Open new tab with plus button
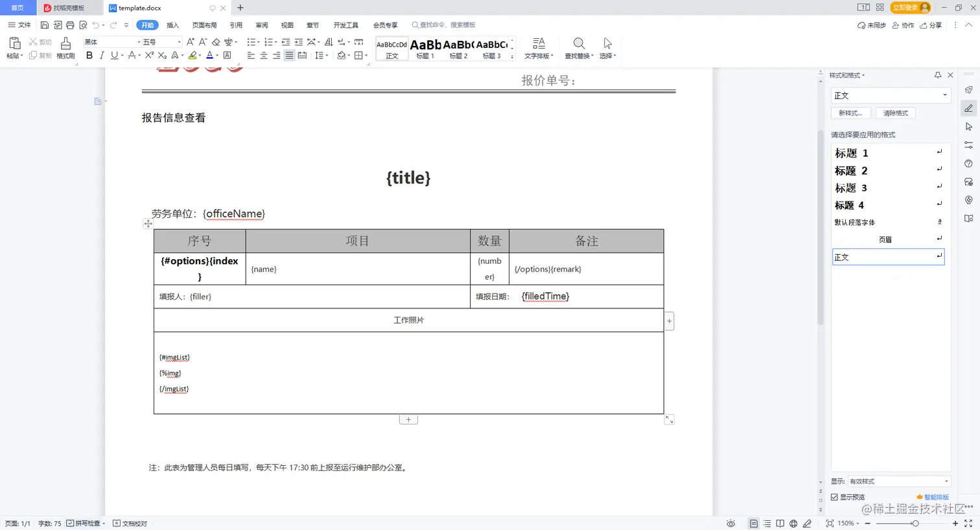 240,8
